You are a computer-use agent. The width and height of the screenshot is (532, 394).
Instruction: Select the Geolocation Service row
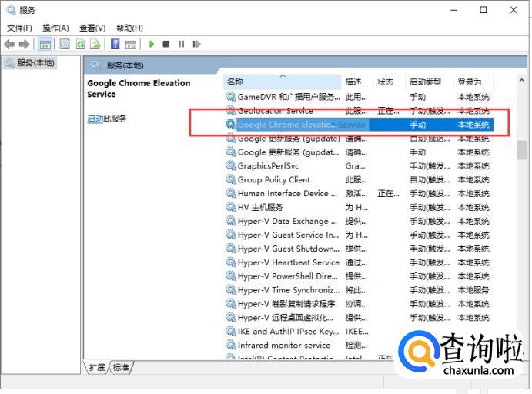pos(359,111)
